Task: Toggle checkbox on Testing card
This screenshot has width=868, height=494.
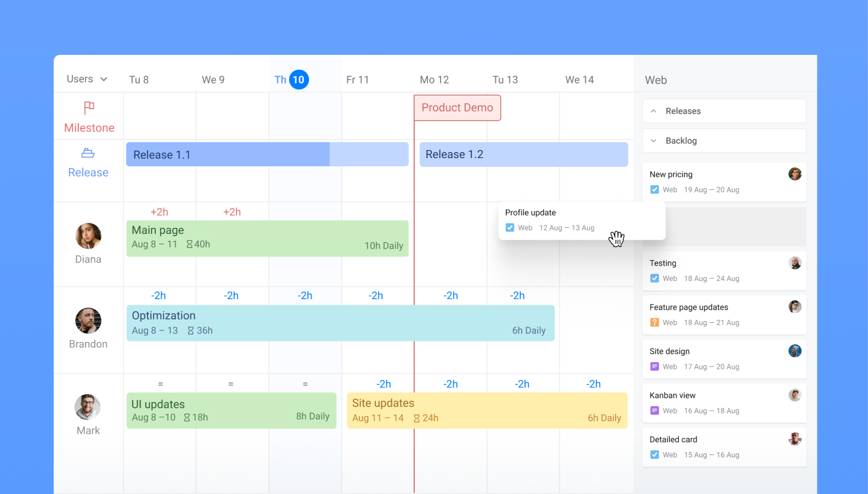Action: click(x=655, y=279)
